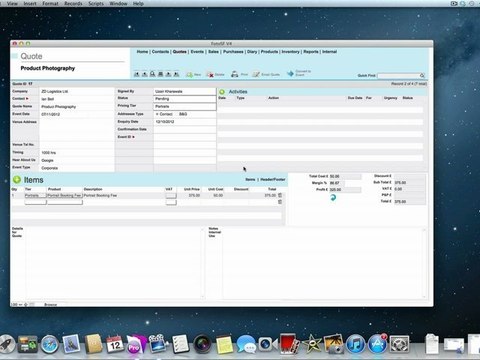Open the Tier dropdown in the first item row
This screenshot has height=360, width=480.
(x=35, y=195)
